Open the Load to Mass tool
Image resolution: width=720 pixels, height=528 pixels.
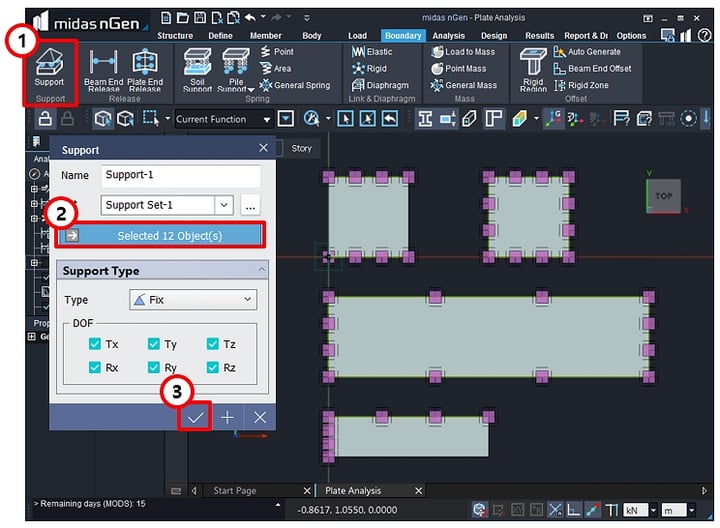(463, 51)
